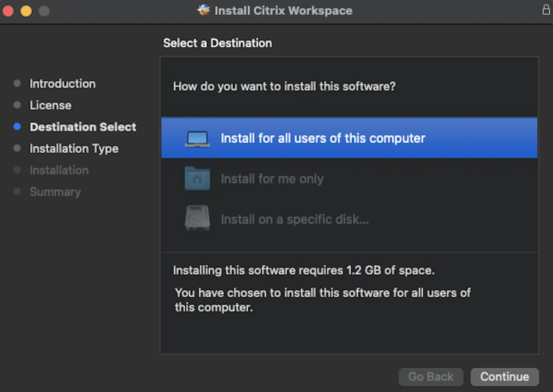Click the License step bullet dot
Viewport: 553px width, 392px height.
17,105
